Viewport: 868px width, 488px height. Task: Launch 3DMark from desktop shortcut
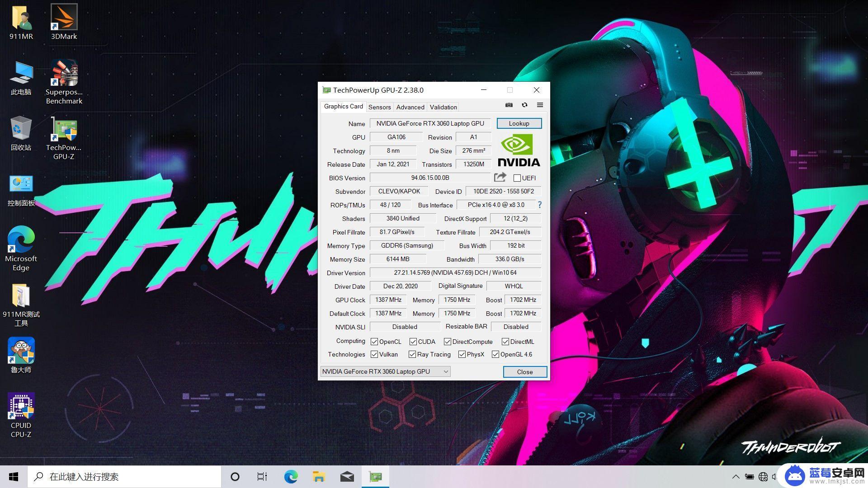[x=64, y=22]
